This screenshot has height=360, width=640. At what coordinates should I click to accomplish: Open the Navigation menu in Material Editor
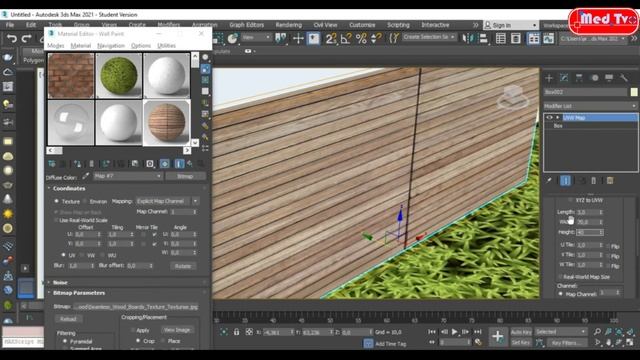click(111, 46)
